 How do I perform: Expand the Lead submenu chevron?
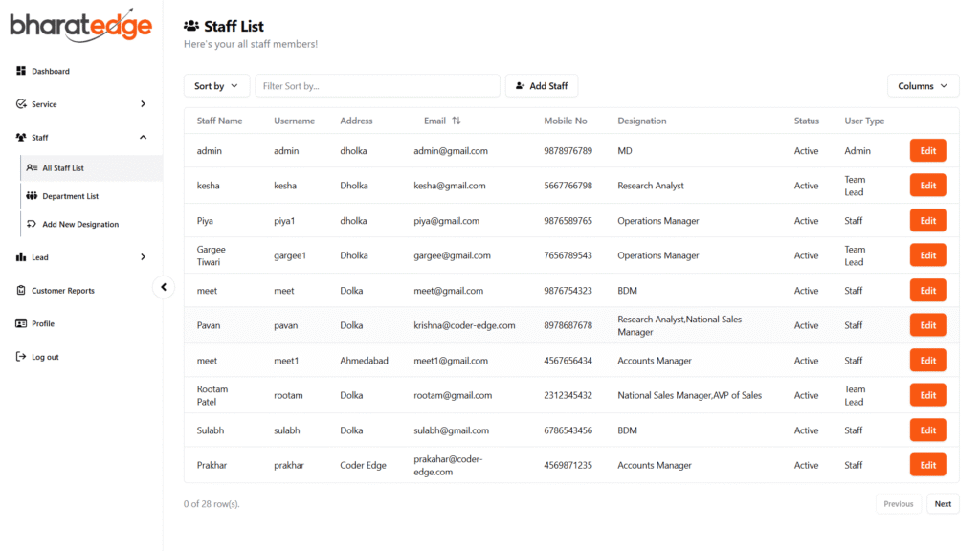coord(143,257)
